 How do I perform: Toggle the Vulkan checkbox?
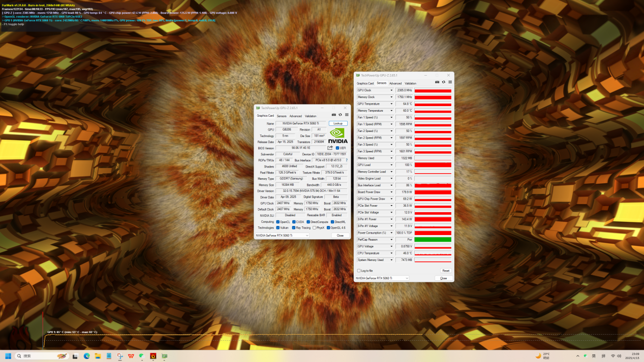pyautogui.click(x=278, y=227)
